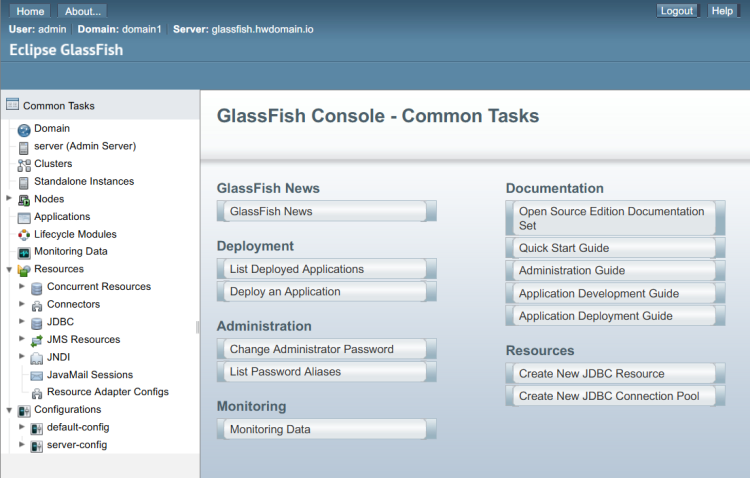The height and width of the screenshot is (478, 750).
Task: Open the Administration Guide
Action: [615, 270]
